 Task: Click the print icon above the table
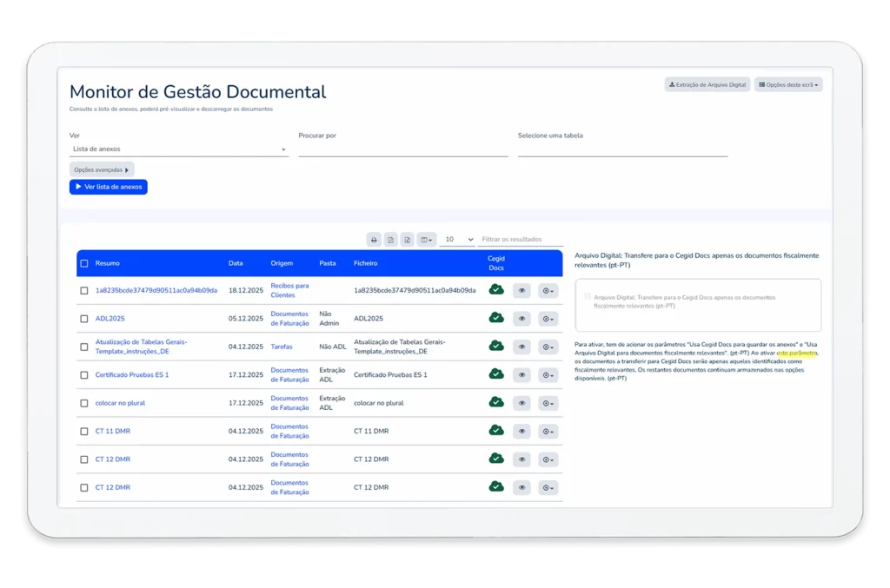(x=374, y=240)
